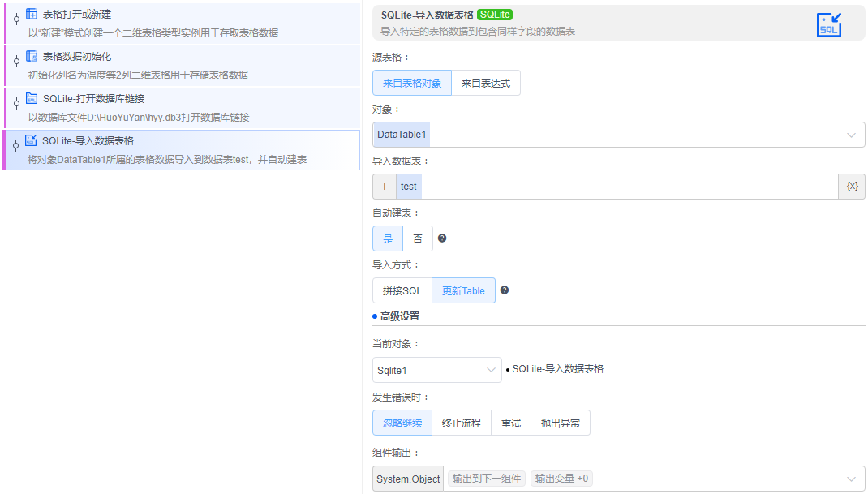868x494 pixels.
Task: Open the {x} expression editor for 导入数据表
Action: point(853,186)
